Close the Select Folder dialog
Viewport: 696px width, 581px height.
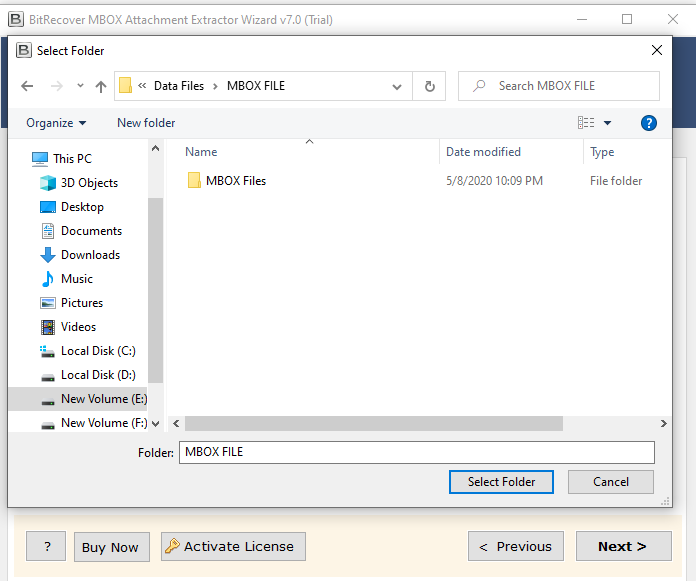point(656,50)
